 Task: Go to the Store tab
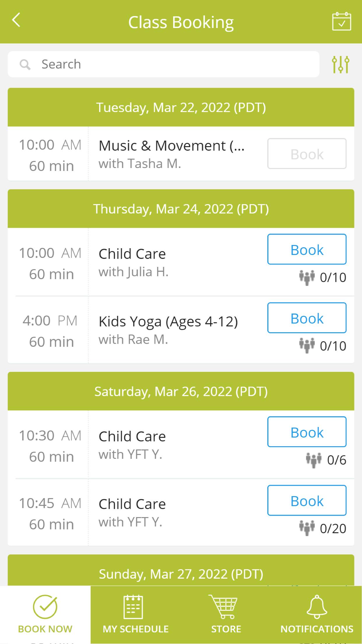coord(226,615)
